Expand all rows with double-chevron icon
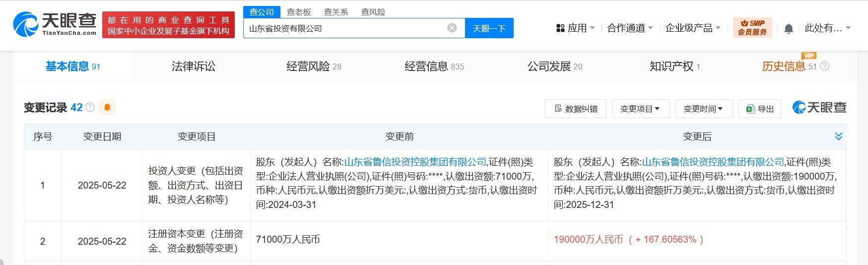Viewport: 868px width, 265px height. click(838, 136)
